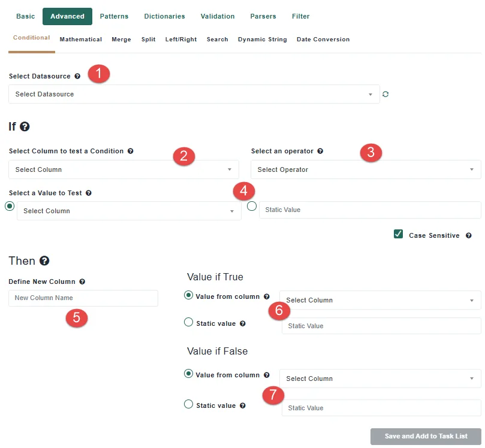This screenshot has width=485, height=448.
Task: Uncheck the Case Sensitive checkbox
Action: (x=398, y=234)
